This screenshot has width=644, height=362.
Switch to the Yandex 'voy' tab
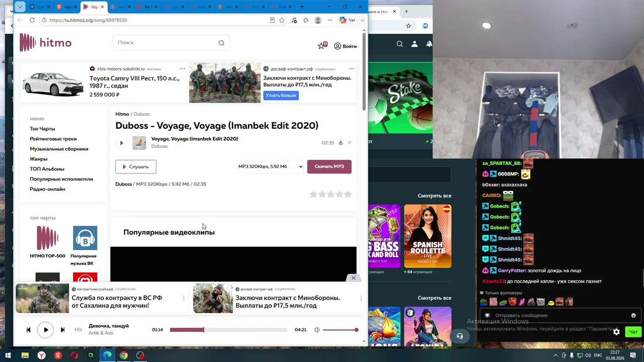click(x=65, y=7)
